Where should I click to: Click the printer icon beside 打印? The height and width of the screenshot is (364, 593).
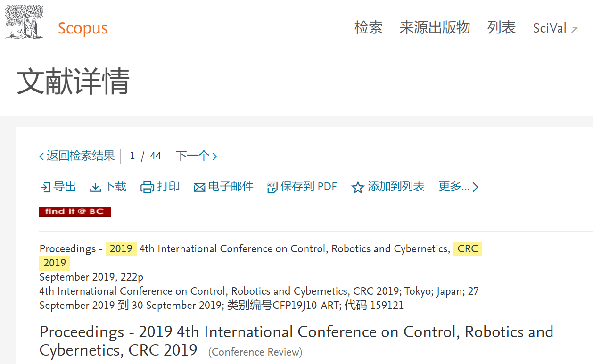tap(147, 188)
